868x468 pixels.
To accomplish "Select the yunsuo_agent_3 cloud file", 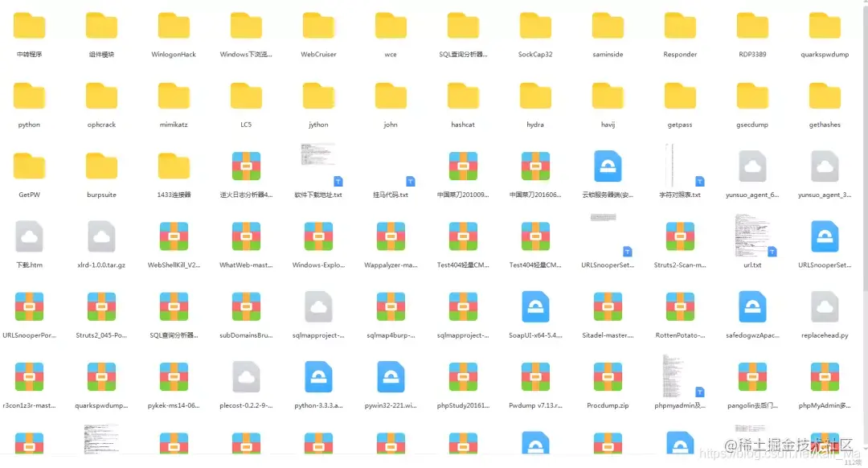I will point(825,166).
